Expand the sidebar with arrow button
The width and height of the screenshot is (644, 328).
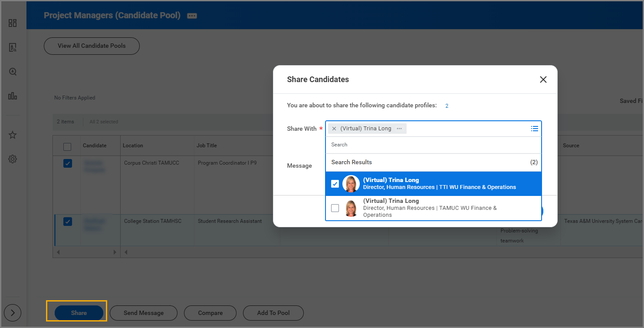[13, 312]
